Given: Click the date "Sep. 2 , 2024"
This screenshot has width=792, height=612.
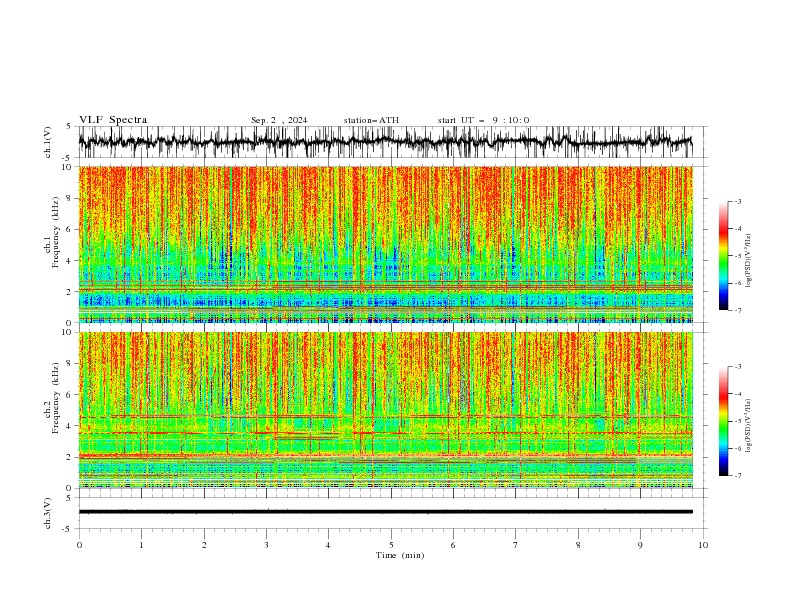Looking at the screenshot, I should coord(279,120).
